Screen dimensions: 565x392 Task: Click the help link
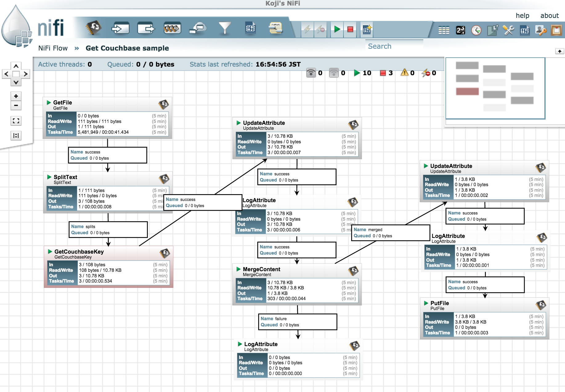pyautogui.click(x=522, y=15)
